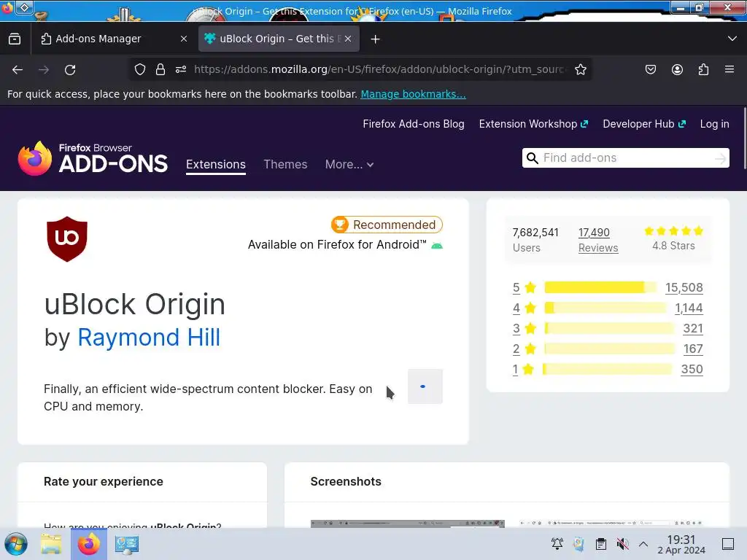Open the first screenshot thumbnail
747x560 pixels.
pos(407,524)
